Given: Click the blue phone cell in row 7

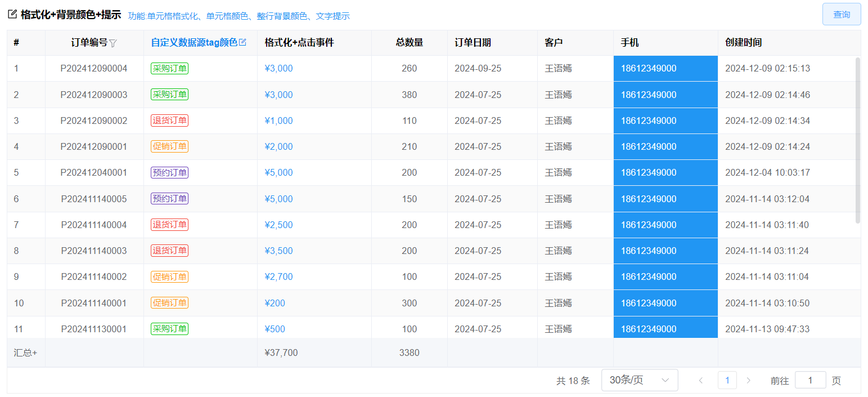Looking at the screenshot, I should [665, 225].
